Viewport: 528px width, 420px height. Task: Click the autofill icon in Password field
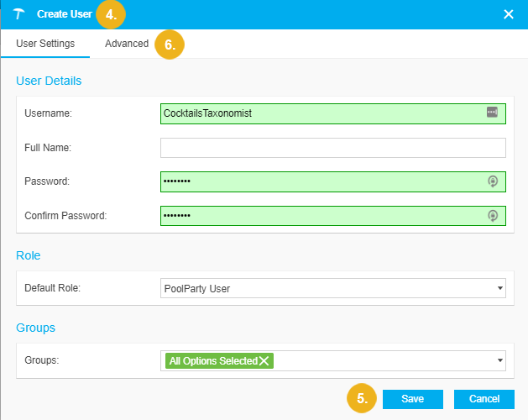pyautogui.click(x=493, y=181)
